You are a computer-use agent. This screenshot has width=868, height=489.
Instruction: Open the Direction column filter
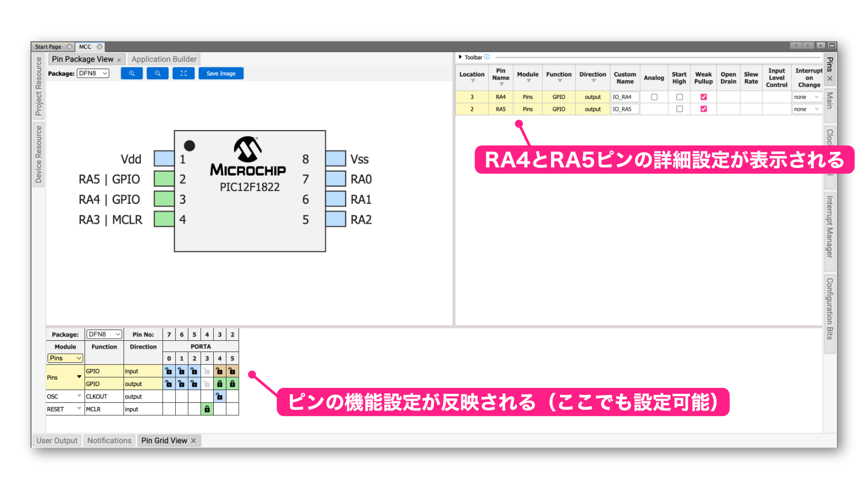pos(593,81)
